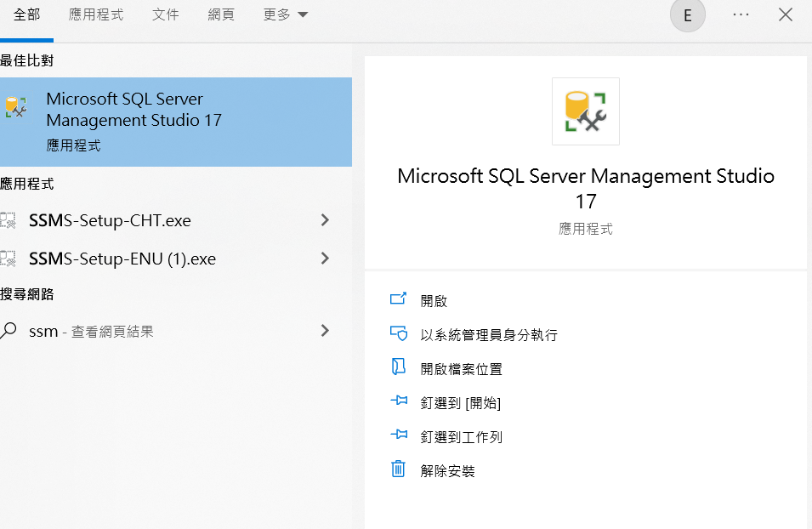Select the 網頁 (Web) filter tab

(221, 14)
